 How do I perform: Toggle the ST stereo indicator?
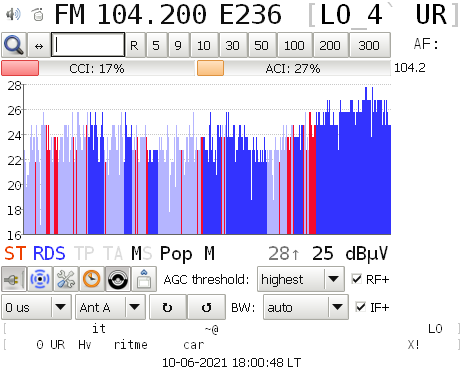point(15,253)
